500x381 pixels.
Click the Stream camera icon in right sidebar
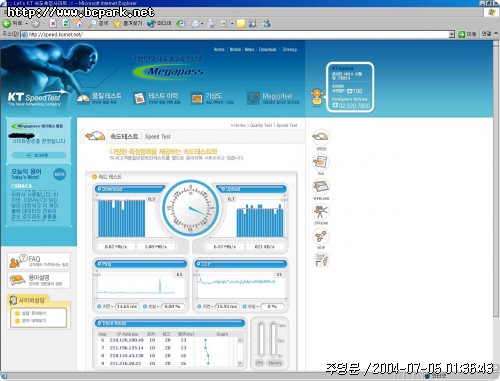click(x=321, y=212)
